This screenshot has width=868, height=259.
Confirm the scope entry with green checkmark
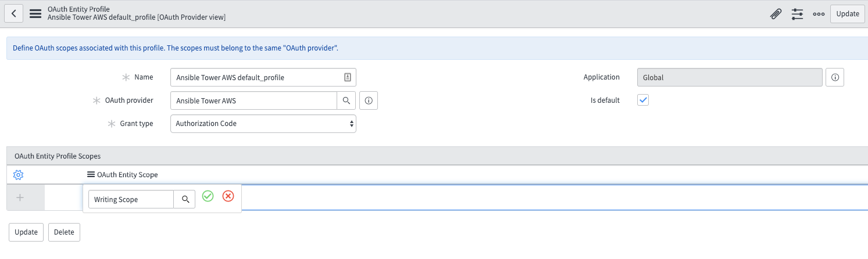pyautogui.click(x=208, y=197)
